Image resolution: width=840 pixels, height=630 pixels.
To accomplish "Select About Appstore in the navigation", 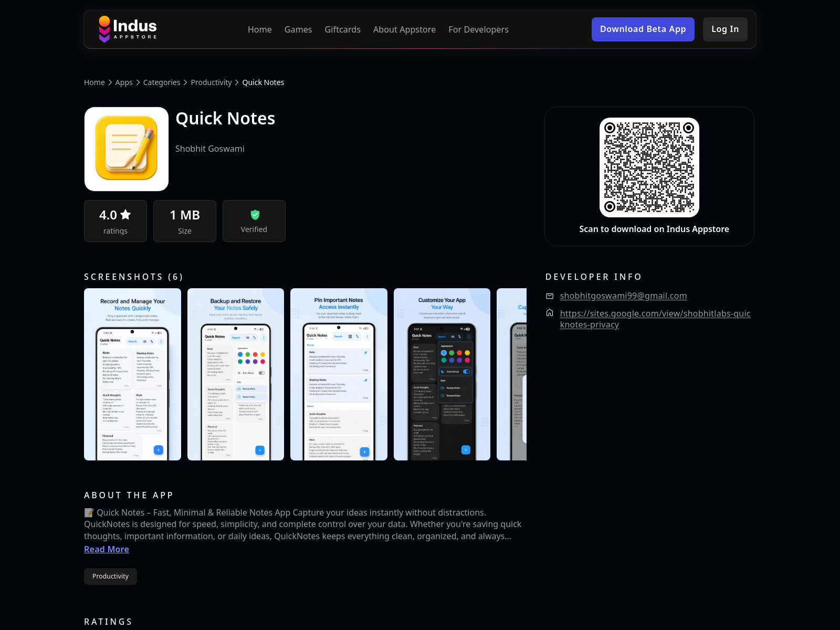I will 404,29.
